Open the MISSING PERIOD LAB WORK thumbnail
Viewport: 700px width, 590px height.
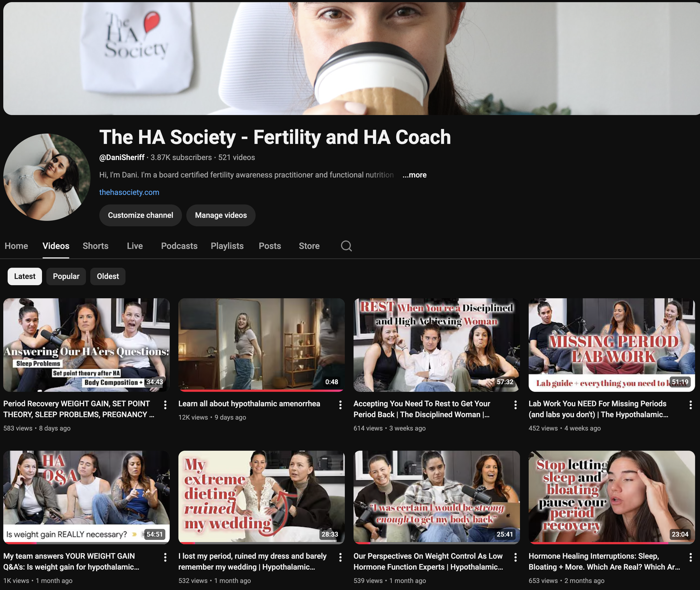tap(611, 345)
